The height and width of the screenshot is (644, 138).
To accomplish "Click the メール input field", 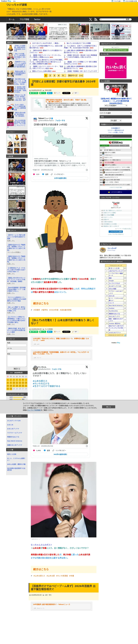I will 17,351.
